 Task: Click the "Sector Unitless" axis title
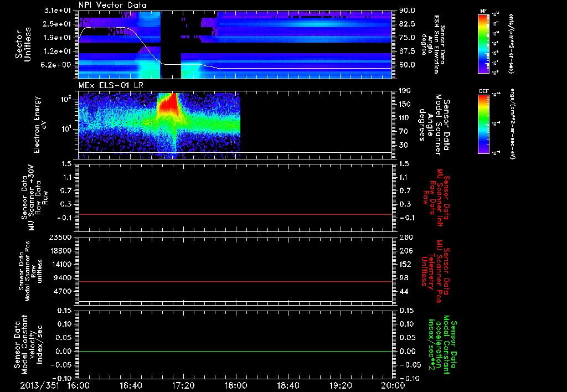[23, 44]
